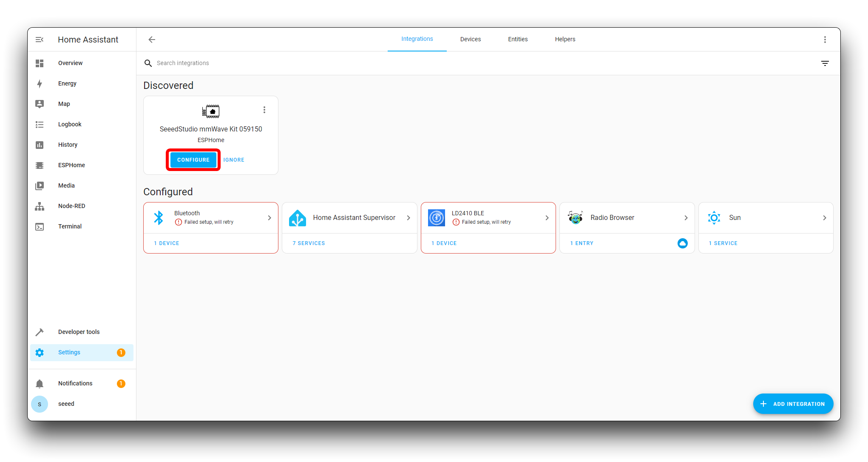868x462 pixels.
Task: Switch to the Helpers tab
Action: click(565, 39)
